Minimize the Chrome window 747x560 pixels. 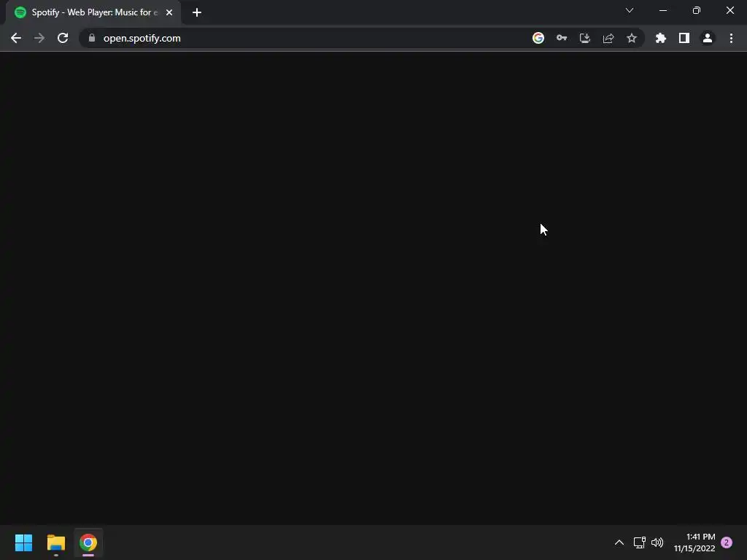coord(663,10)
